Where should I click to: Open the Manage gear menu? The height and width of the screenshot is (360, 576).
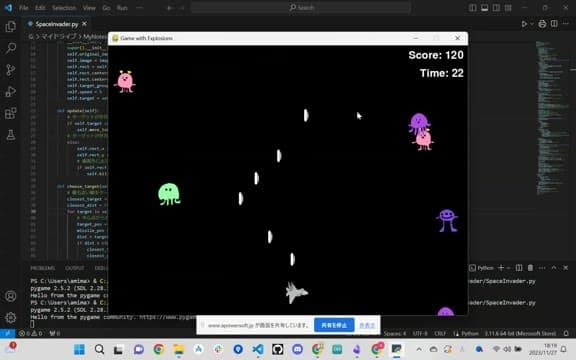pyautogui.click(x=11, y=318)
